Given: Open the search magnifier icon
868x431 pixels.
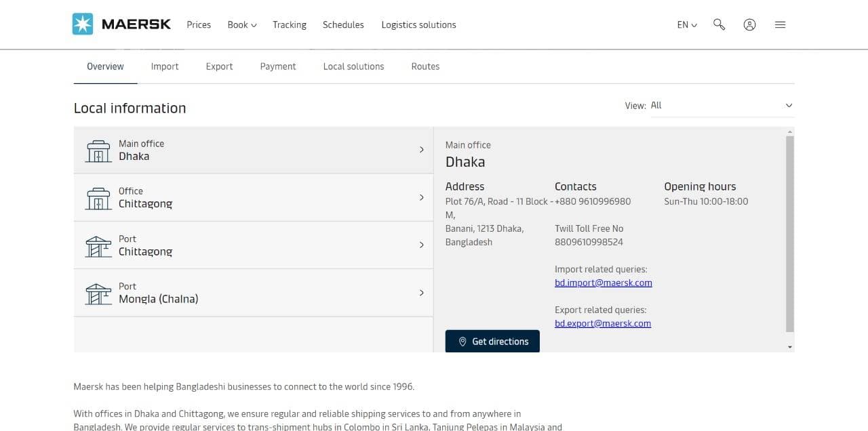Looking at the screenshot, I should (719, 24).
